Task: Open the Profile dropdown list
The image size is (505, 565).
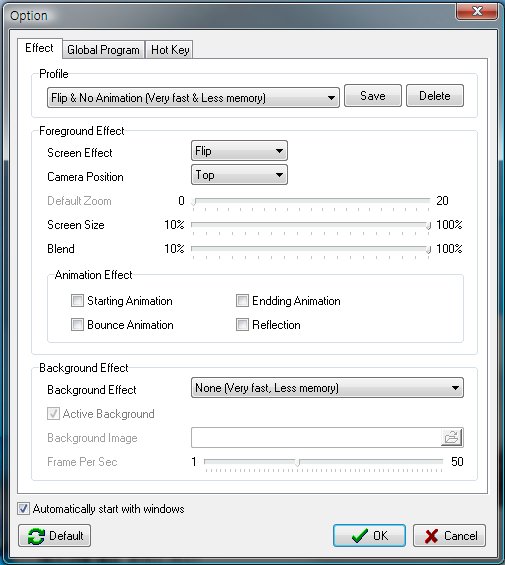Action: (193, 97)
